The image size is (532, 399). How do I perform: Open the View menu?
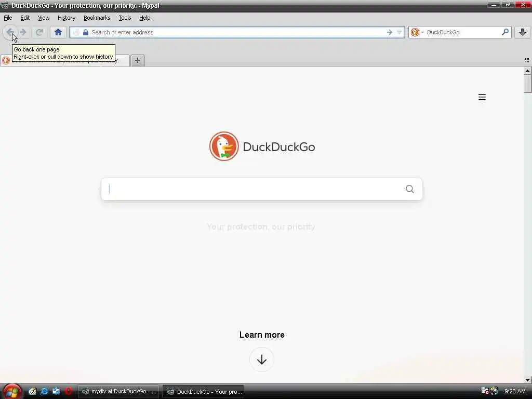[44, 18]
